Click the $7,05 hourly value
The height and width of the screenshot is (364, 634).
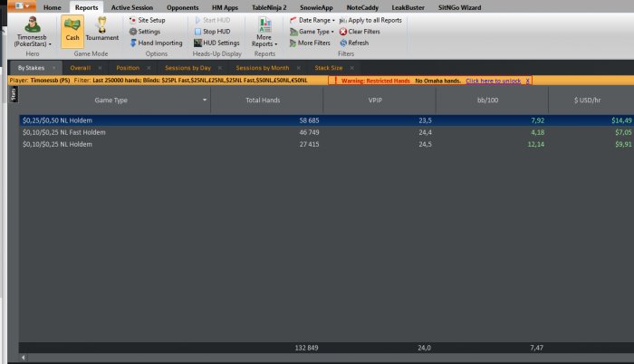pyautogui.click(x=623, y=132)
